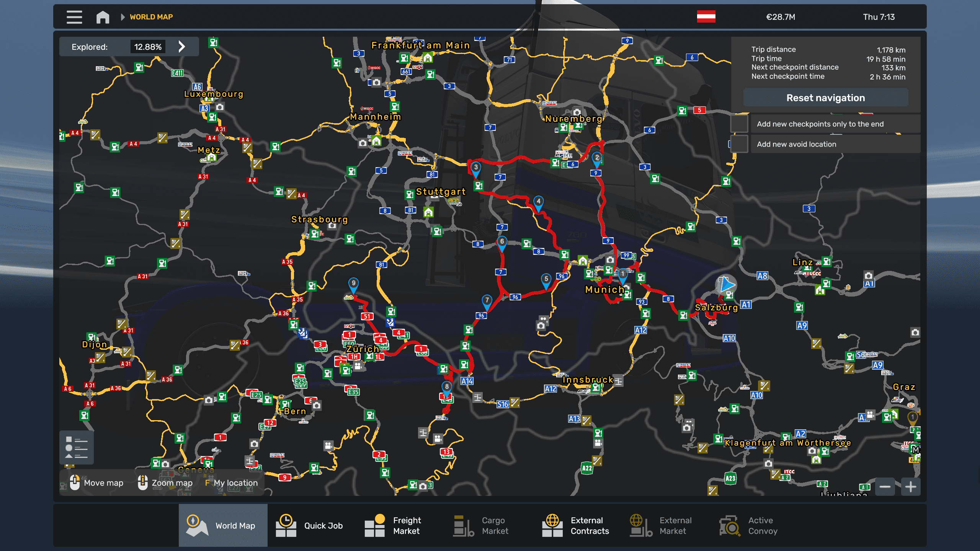Screen dimensions: 980x551
Task: Click the World Map breadcrumb chevron
Action: tap(122, 17)
